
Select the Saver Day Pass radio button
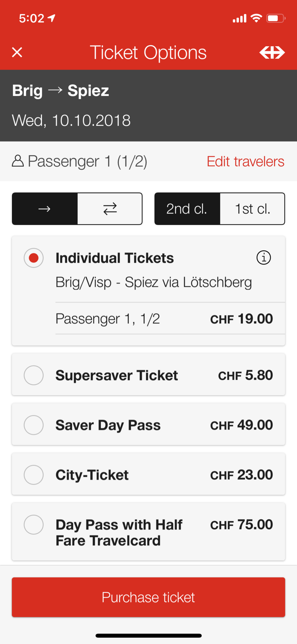point(34,425)
